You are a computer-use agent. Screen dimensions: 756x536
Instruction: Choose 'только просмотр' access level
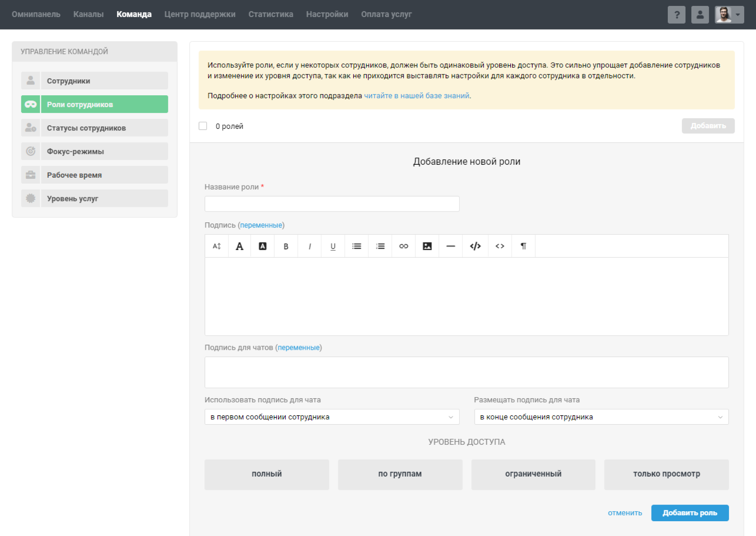666,474
